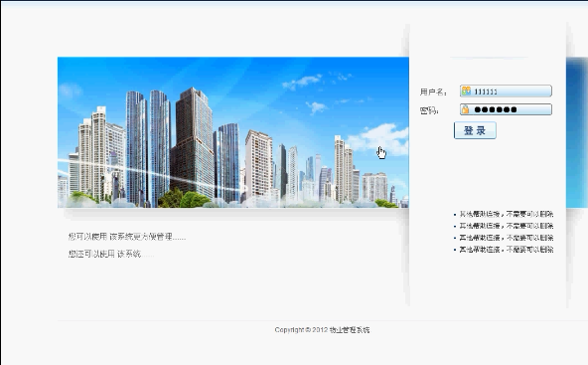Screen dimensions: 588x365
Task: Open the third 其他帮助连接 help link
Action: pyautogui.click(x=507, y=238)
